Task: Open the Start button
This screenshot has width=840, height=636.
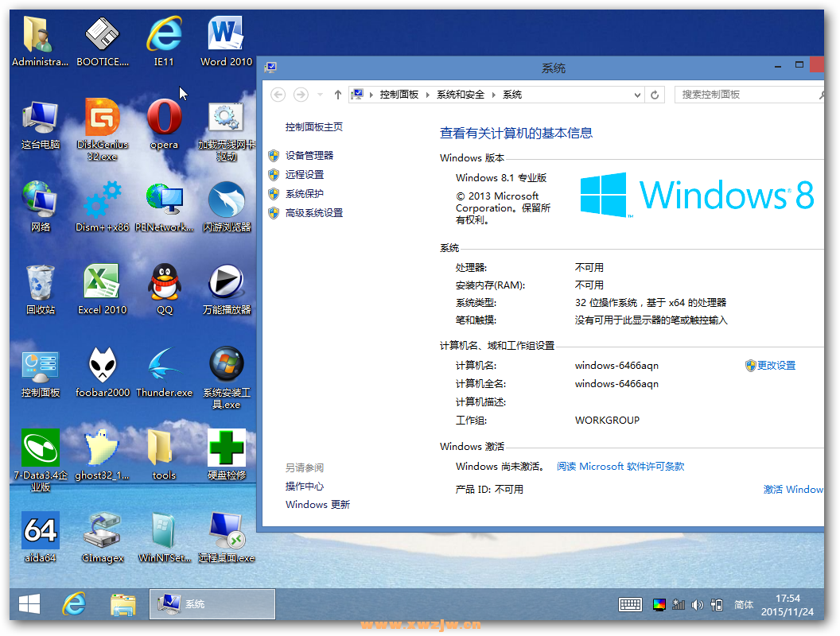Action: (x=29, y=604)
